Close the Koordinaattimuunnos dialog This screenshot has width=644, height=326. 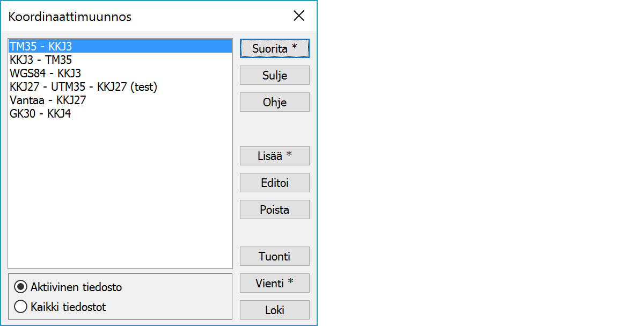299,16
